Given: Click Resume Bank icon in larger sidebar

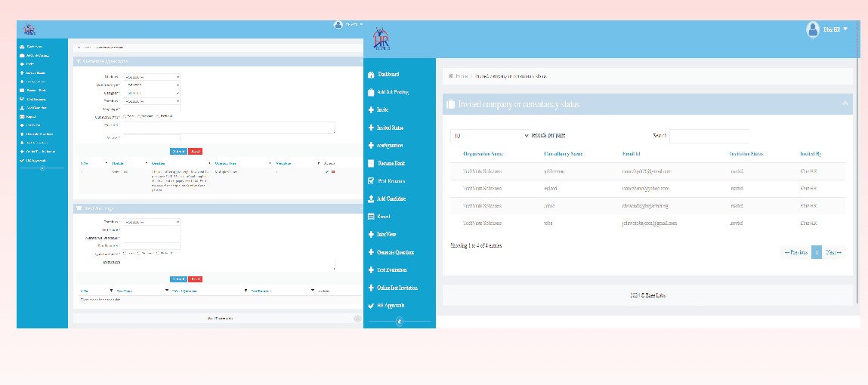Looking at the screenshot, I should coord(371,163).
